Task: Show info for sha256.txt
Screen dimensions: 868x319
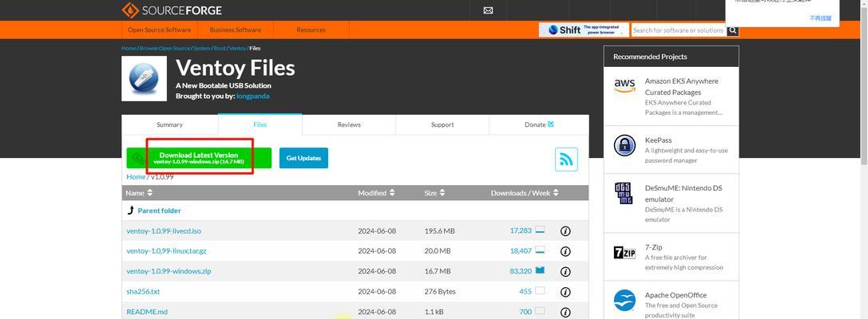Action: [x=565, y=292]
